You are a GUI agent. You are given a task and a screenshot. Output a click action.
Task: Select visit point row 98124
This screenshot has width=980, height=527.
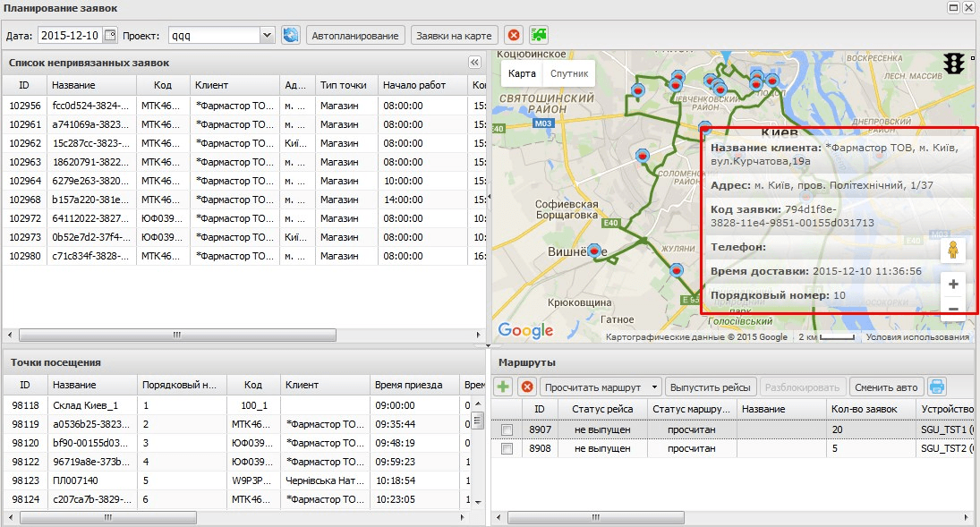(x=237, y=499)
